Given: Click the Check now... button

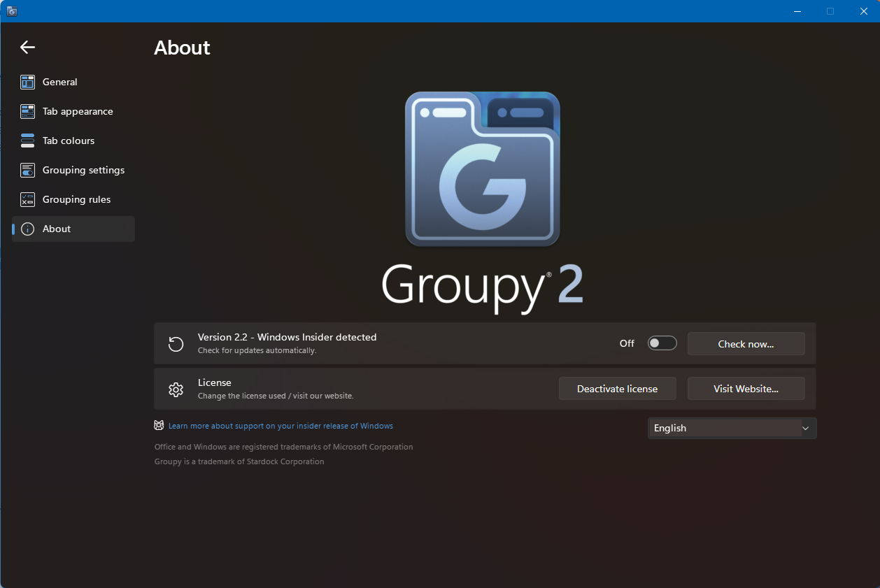Looking at the screenshot, I should [746, 344].
